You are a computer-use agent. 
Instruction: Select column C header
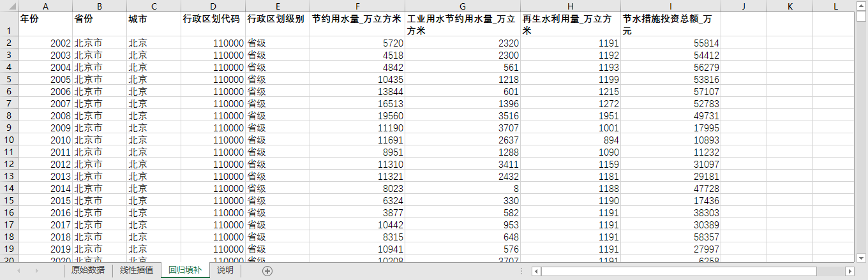(154, 6)
